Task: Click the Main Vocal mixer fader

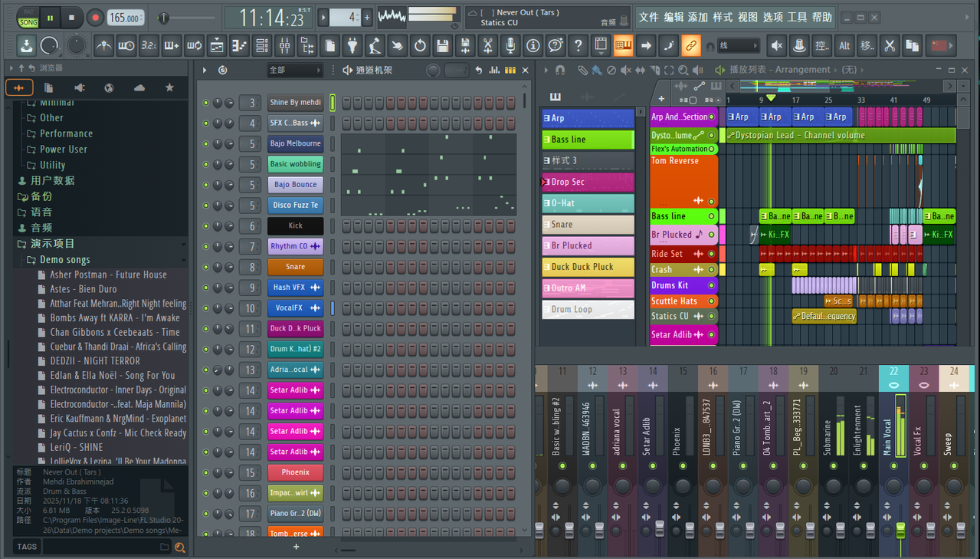Action: tap(900, 530)
